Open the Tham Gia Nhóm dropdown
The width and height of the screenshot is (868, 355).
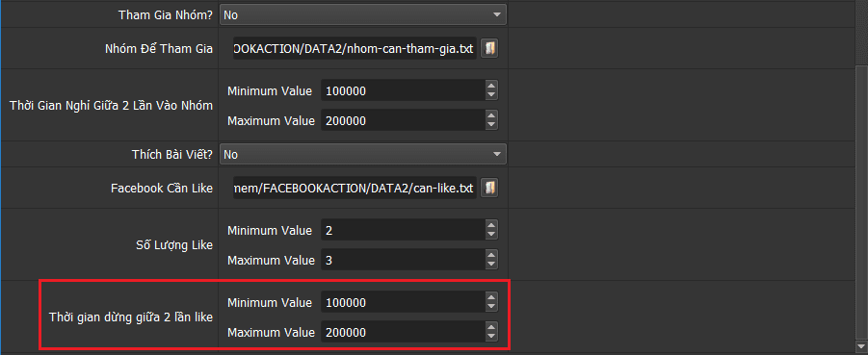point(363,15)
